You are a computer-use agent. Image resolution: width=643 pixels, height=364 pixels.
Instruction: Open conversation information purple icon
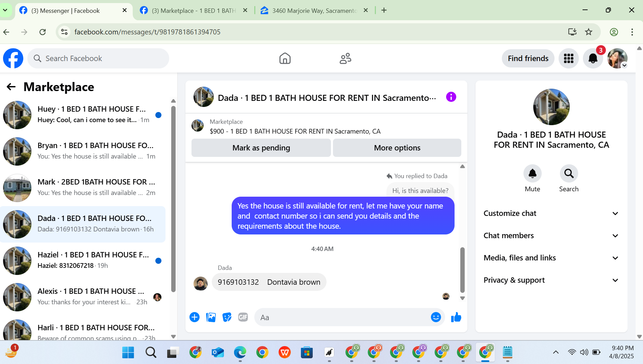coord(451,97)
